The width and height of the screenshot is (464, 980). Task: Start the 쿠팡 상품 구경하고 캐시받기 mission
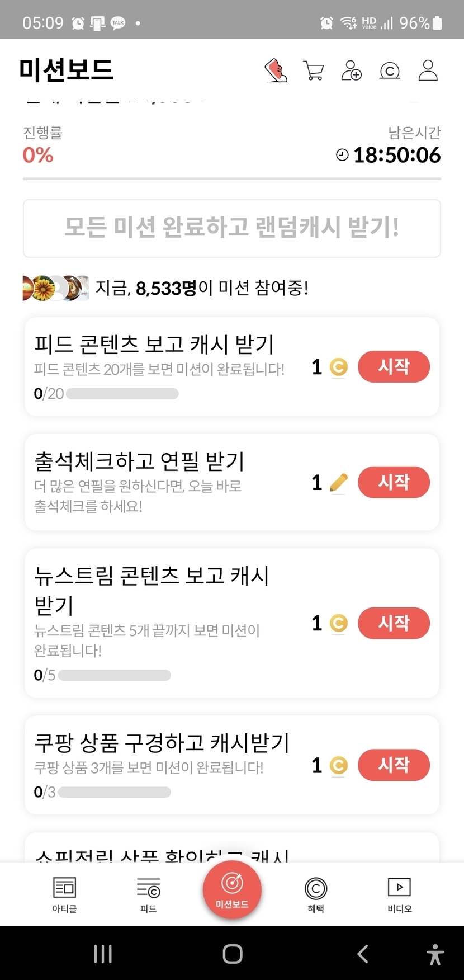point(394,765)
